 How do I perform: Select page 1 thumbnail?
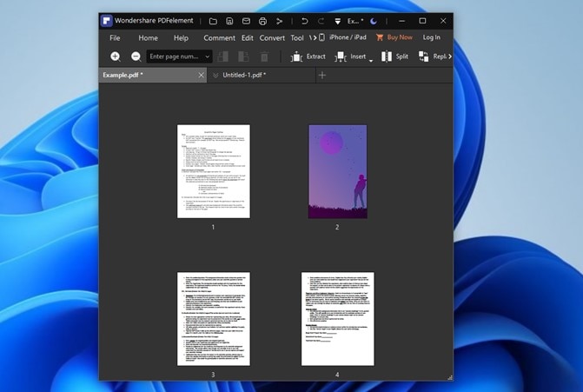pyautogui.click(x=214, y=171)
